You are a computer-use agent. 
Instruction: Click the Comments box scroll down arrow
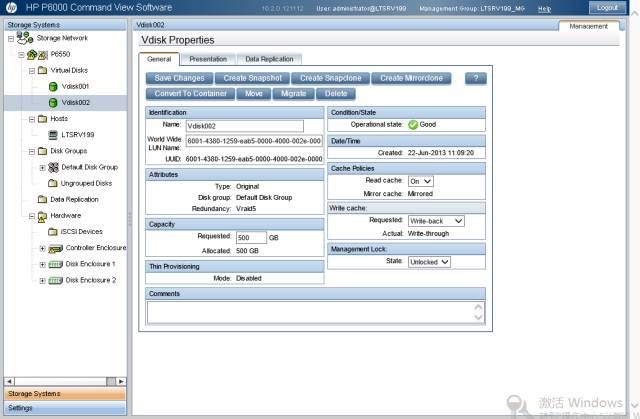[x=479, y=317]
